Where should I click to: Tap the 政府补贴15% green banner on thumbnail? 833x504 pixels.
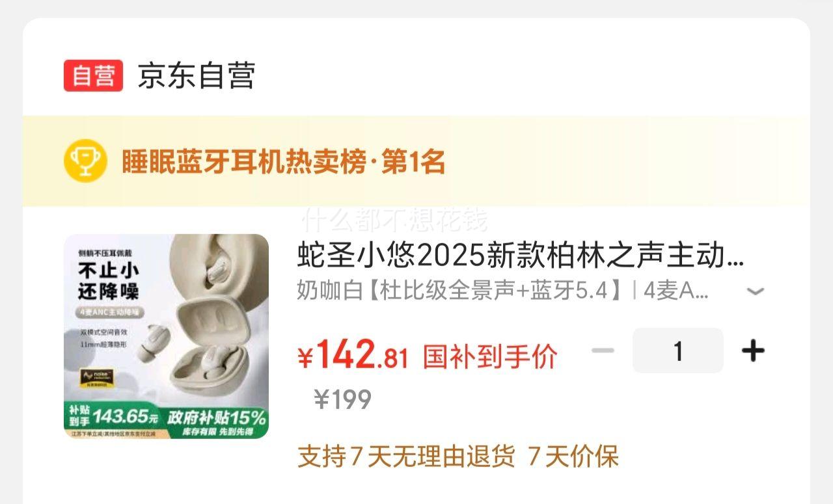tap(216, 417)
